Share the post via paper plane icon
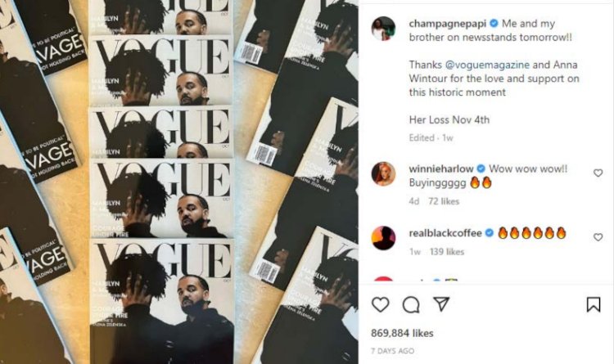 click(441, 304)
